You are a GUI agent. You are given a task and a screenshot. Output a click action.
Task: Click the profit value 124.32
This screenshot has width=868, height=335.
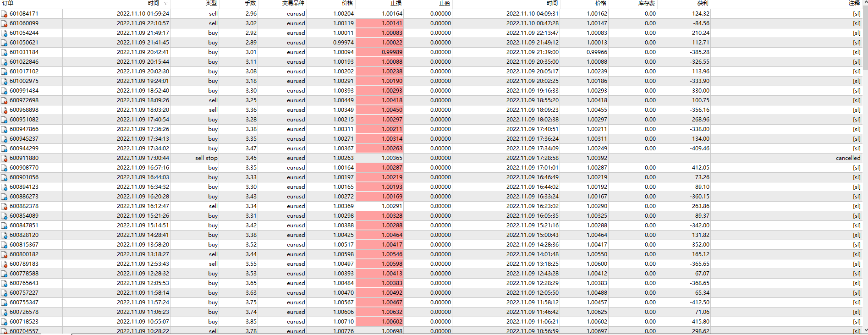point(700,14)
